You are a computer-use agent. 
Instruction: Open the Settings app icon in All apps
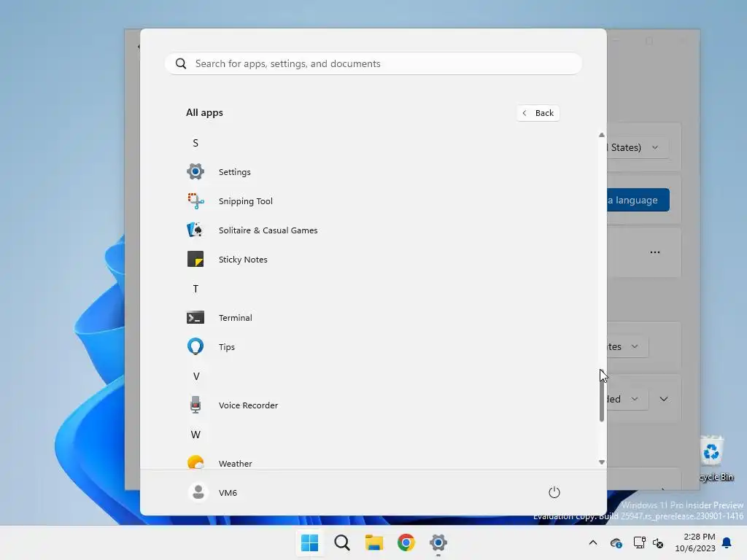click(x=196, y=171)
